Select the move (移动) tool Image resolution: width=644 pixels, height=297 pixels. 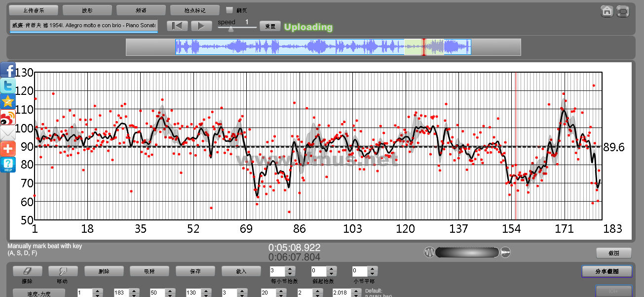(63, 271)
